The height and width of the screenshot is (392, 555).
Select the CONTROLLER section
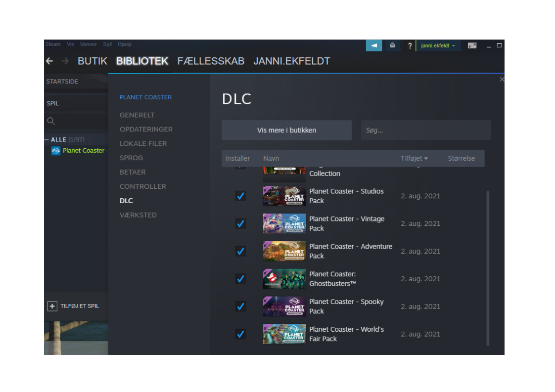coord(142,186)
